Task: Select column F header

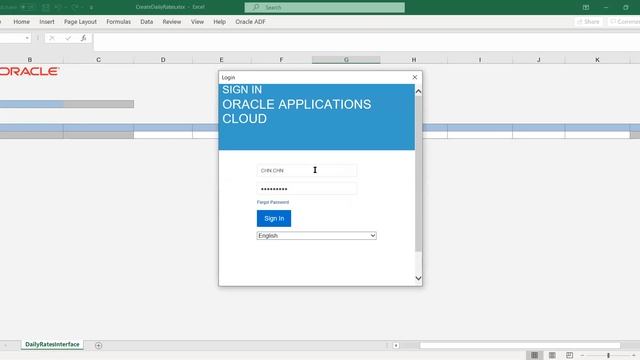Action: [281, 60]
